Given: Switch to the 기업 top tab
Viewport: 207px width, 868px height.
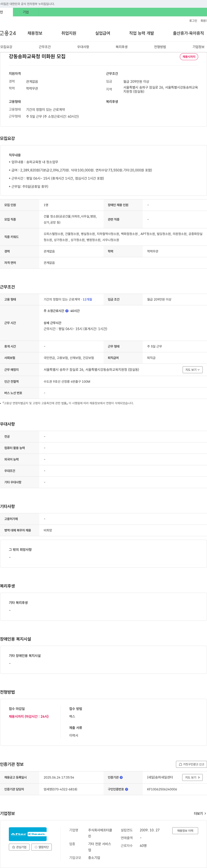Looking at the screenshot, I should pyautogui.click(x=26, y=12).
